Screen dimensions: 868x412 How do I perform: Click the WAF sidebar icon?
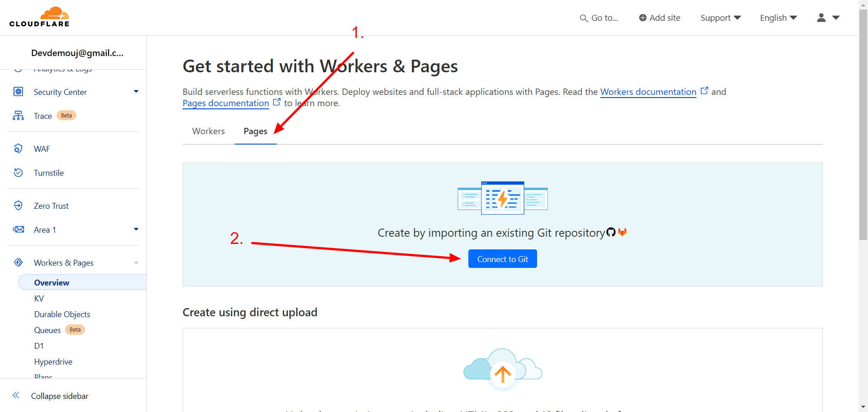click(18, 149)
